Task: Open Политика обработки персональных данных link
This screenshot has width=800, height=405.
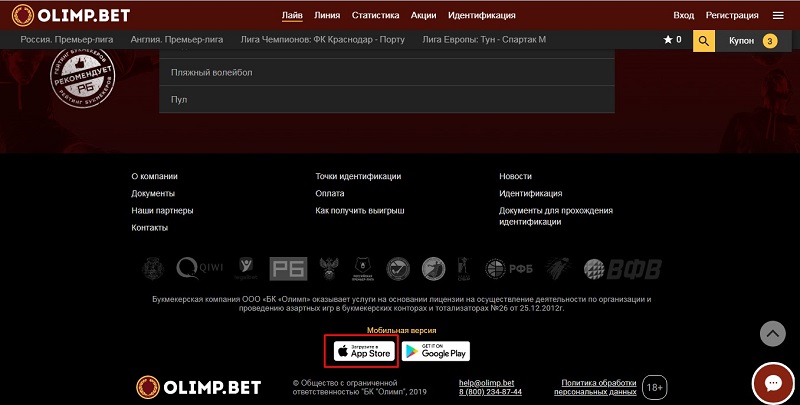Action: click(595, 387)
